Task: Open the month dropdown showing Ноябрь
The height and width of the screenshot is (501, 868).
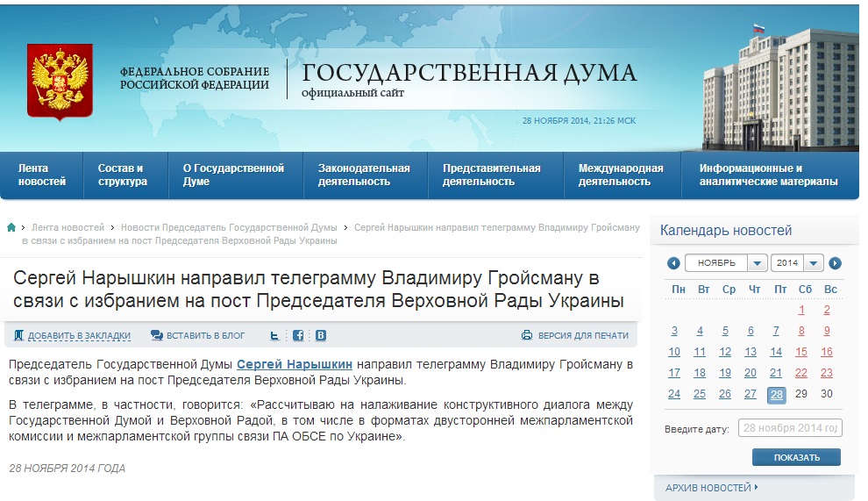Action: [726, 262]
